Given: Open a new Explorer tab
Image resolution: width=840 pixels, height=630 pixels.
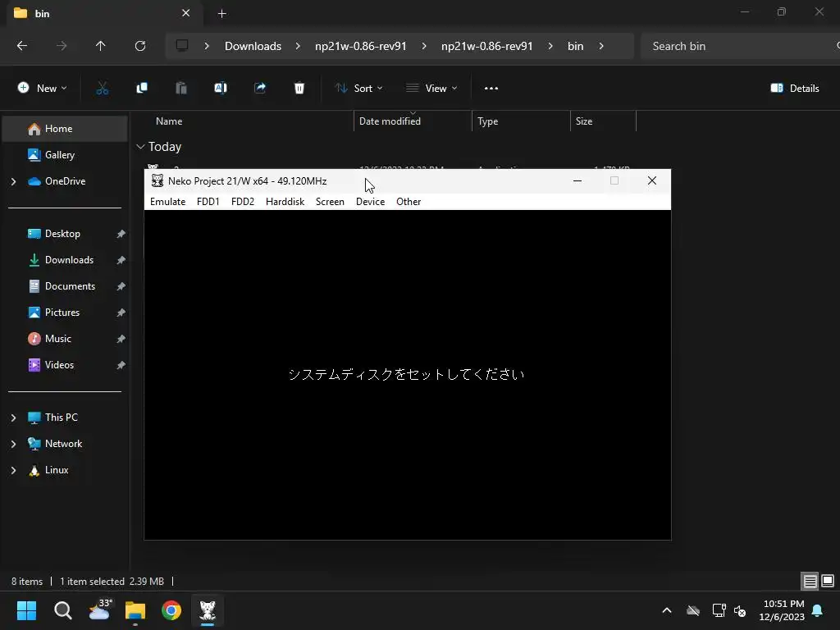Looking at the screenshot, I should (221, 13).
